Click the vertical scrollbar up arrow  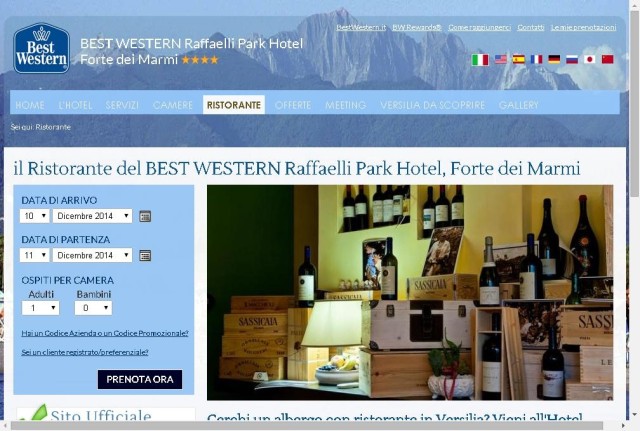pos(635,4)
